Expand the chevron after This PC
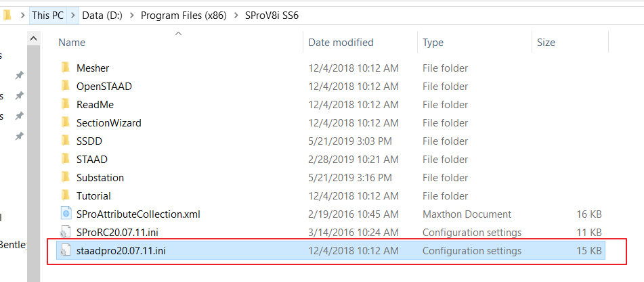The height and width of the screenshot is (282, 644). point(73,15)
